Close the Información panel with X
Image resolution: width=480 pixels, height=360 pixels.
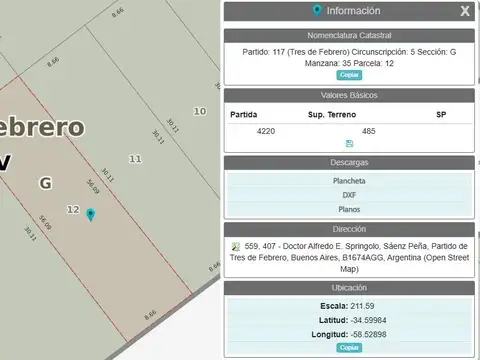[465, 11]
